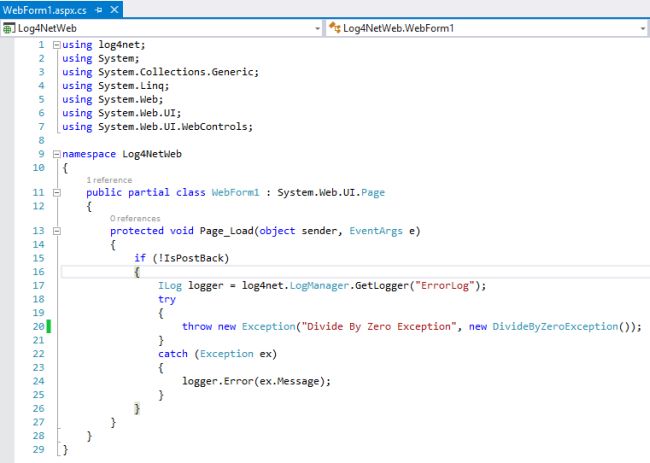Viewport: 650px width, 463px height.
Task: Click 'System.Linq' on line 4
Action: [131, 86]
